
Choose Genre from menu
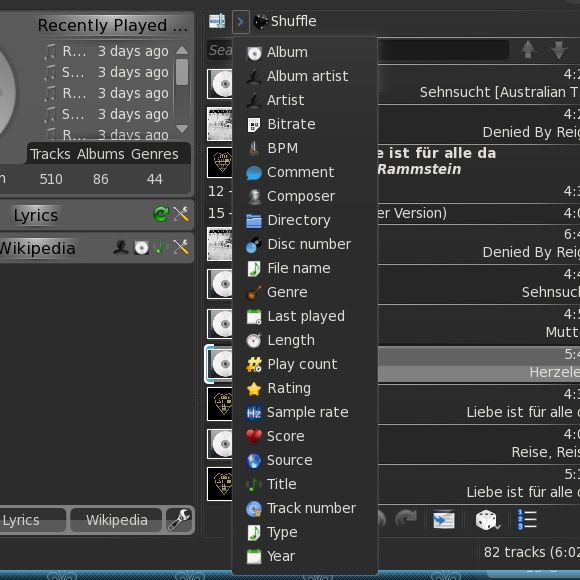(x=305, y=293)
